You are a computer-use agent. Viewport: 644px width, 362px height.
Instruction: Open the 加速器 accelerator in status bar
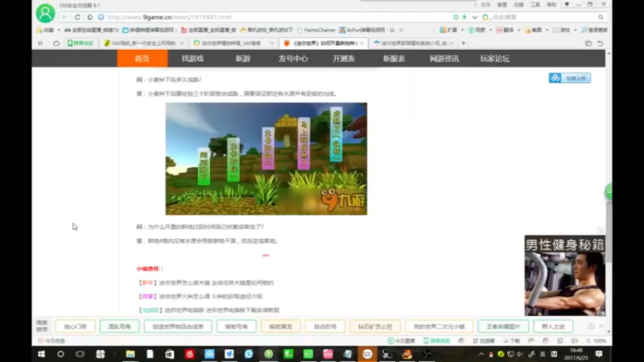[x=484, y=341]
